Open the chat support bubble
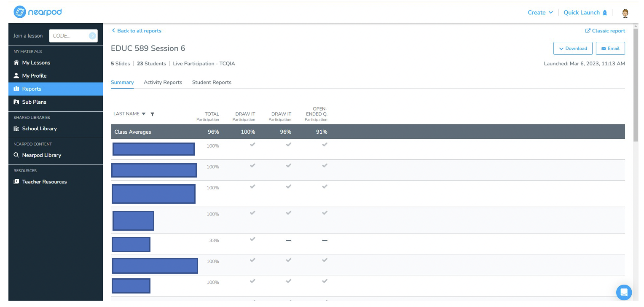Image resolution: width=644 pixels, height=307 pixels. pyautogui.click(x=624, y=292)
